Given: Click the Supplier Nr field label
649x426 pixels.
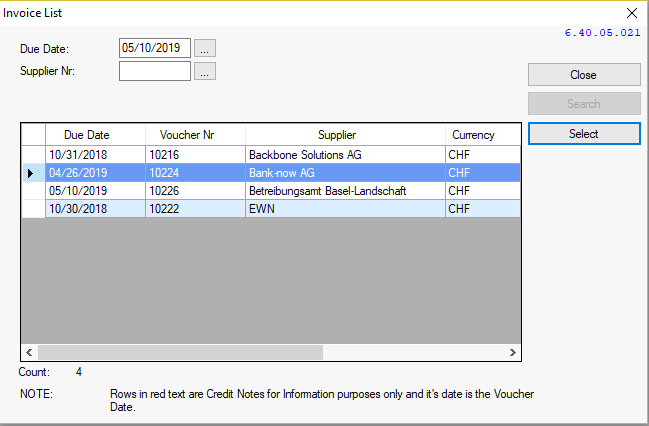Looking at the screenshot, I should click(48, 71).
